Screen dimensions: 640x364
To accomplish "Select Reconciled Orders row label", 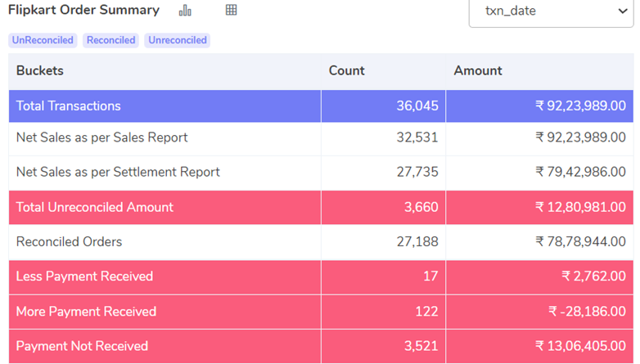I will pyautogui.click(x=69, y=242).
